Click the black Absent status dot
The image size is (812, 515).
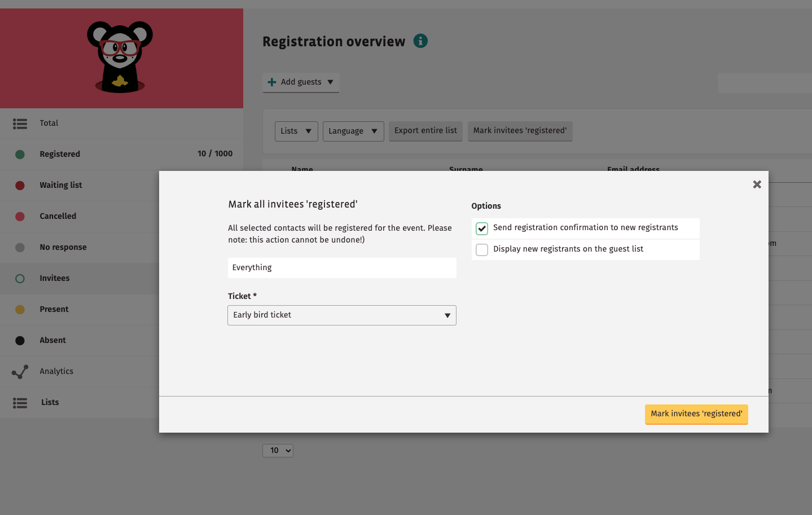point(20,340)
